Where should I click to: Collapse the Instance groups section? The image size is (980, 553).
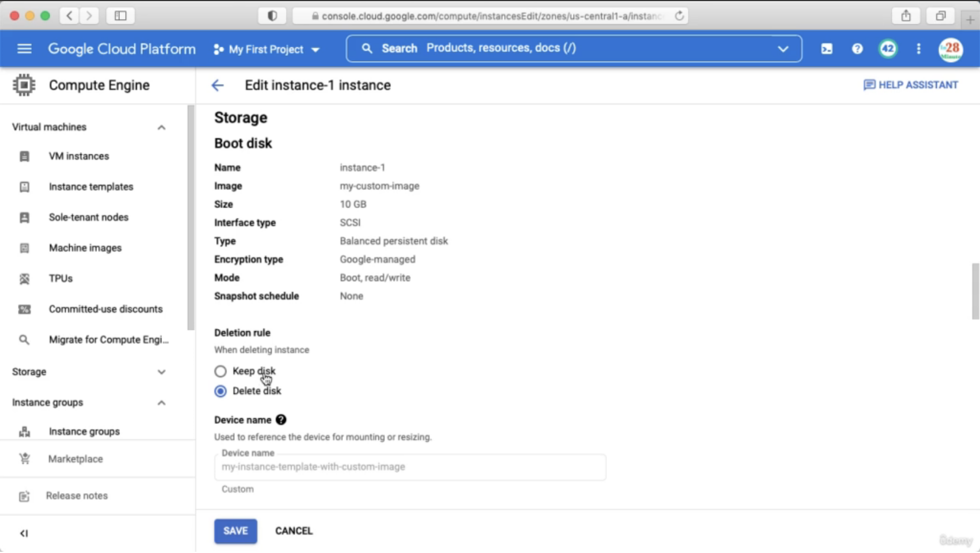[161, 403]
